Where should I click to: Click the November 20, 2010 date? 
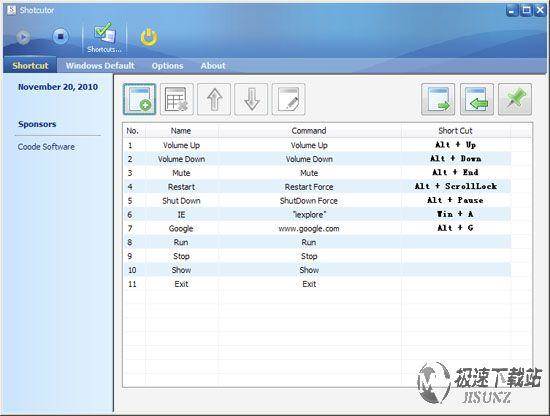[58, 87]
